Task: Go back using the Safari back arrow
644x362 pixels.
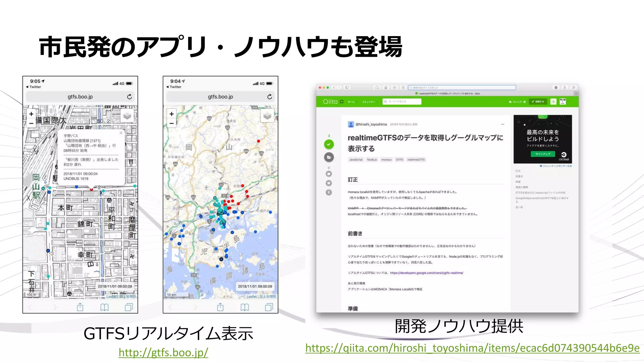Action: tap(334, 88)
